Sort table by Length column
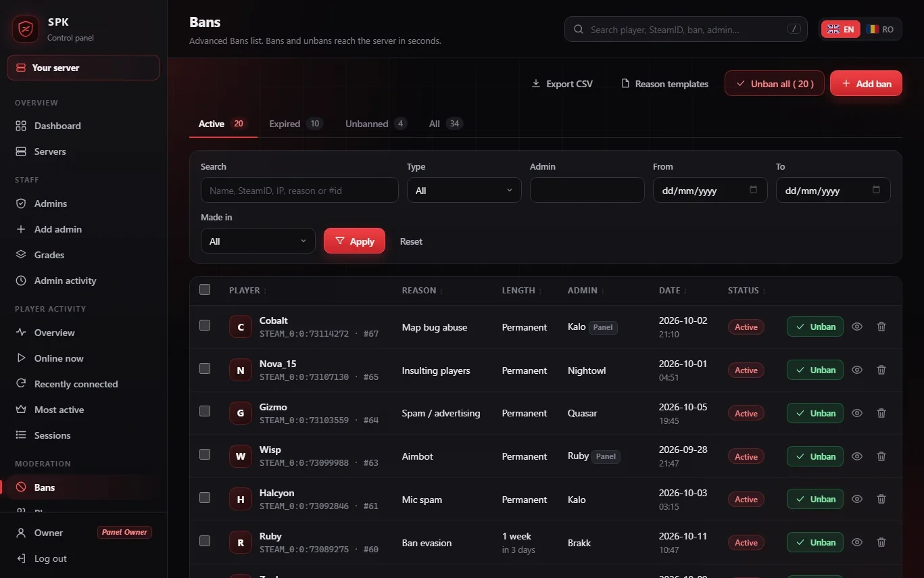The height and width of the screenshot is (578, 924). point(522,291)
